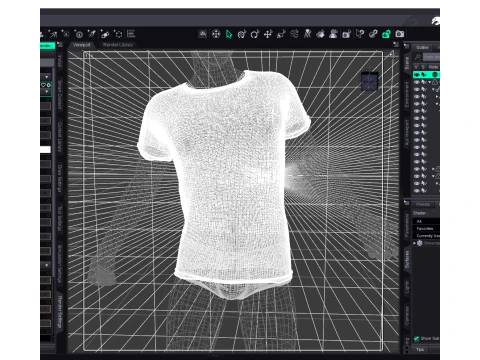Pick the Translate four-arrow move tool
Image resolution: width=480 pixels, height=360 pixels.
[x=268, y=34]
